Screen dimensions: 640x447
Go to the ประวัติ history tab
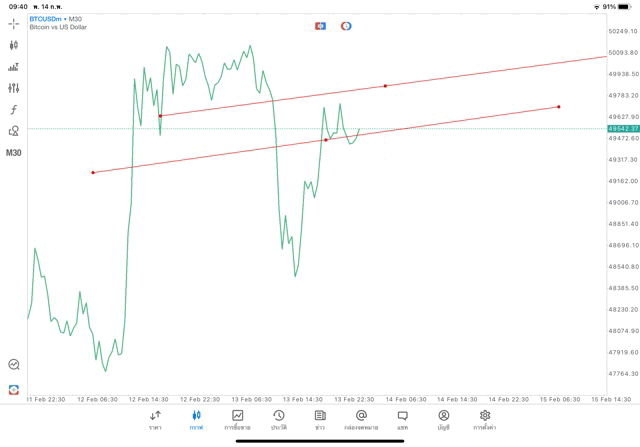pos(279,420)
